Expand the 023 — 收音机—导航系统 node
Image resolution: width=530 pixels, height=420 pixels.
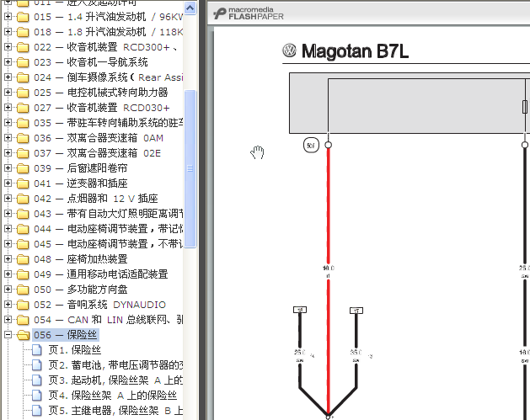pyautogui.click(x=8, y=62)
